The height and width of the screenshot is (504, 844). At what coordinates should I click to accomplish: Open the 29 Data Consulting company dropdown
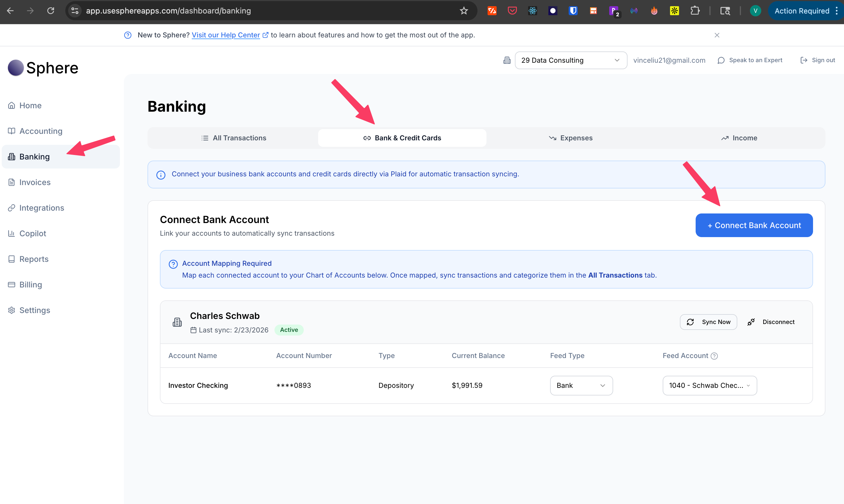coord(571,60)
